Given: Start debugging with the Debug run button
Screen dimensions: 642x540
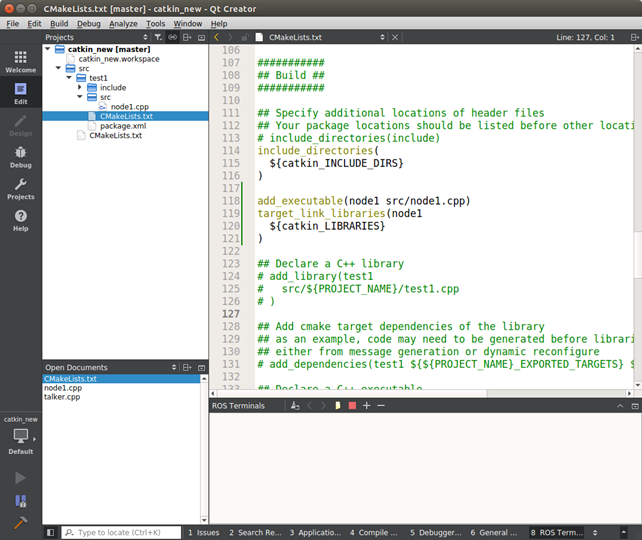Looking at the screenshot, I should (20, 501).
